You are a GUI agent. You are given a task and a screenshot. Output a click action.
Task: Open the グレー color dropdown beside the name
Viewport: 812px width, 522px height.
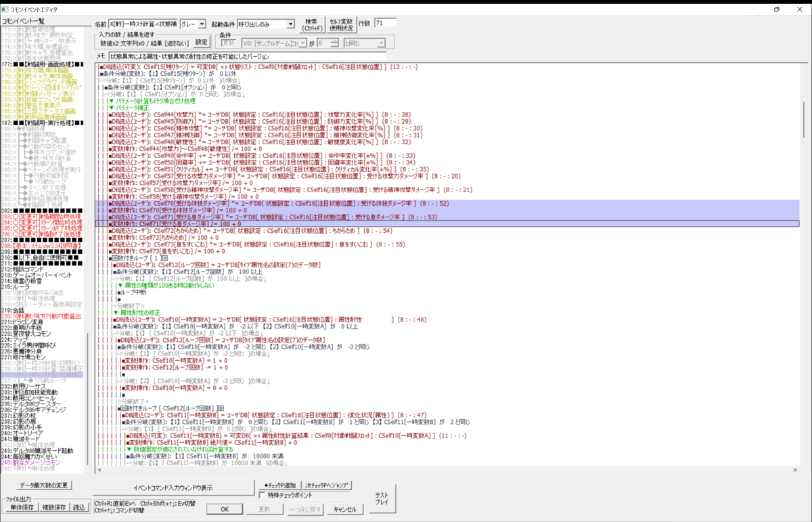coord(194,24)
